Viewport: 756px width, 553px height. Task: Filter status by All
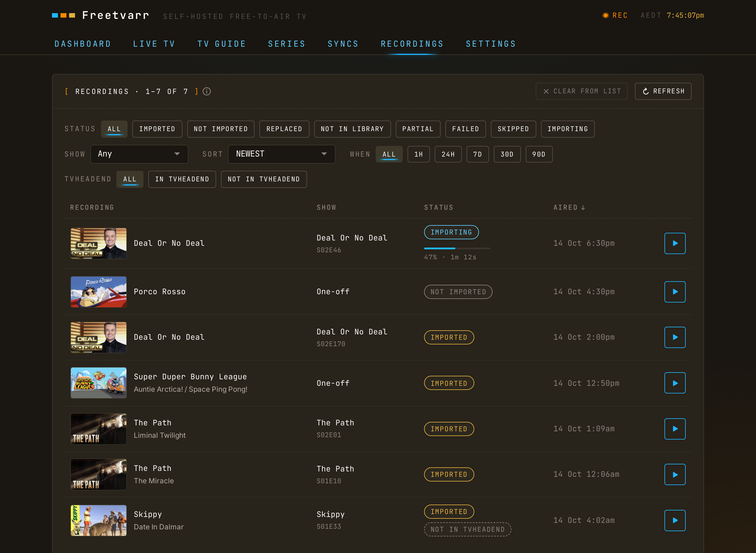[x=114, y=129]
